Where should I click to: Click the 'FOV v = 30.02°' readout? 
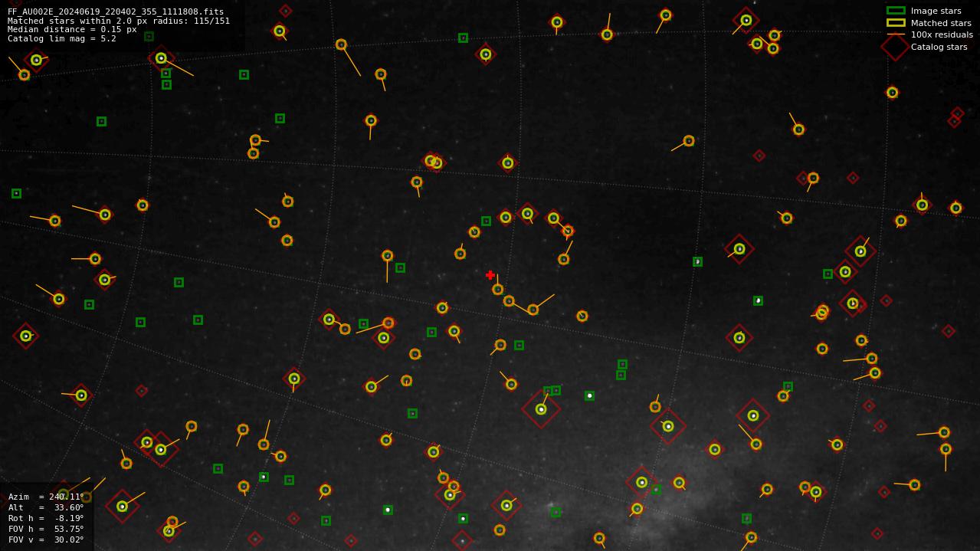pyautogui.click(x=46, y=540)
